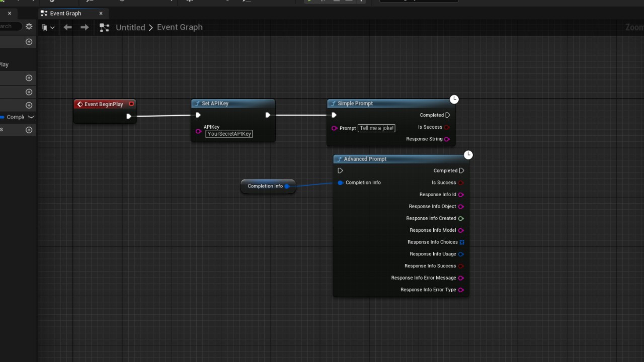Click Simple Prompt's execution input pin

[334, 115]
